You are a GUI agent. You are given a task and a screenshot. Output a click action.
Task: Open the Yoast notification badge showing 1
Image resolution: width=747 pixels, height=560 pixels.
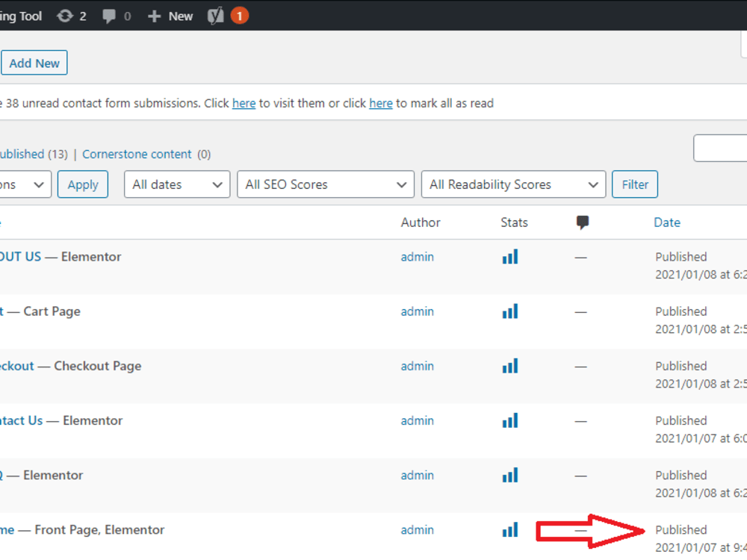[x=240, y=16]
